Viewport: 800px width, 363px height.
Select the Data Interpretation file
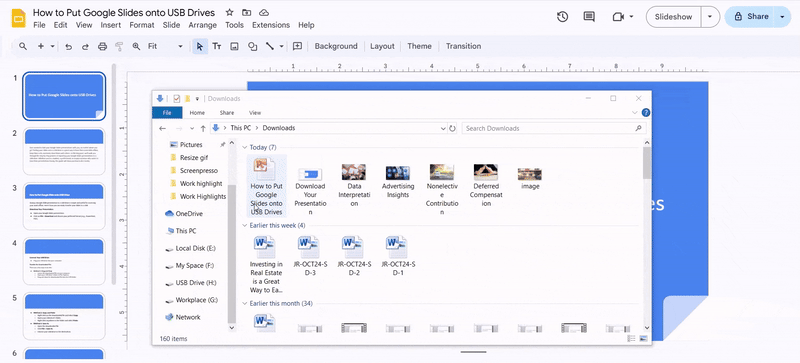(x=354, y=185)
